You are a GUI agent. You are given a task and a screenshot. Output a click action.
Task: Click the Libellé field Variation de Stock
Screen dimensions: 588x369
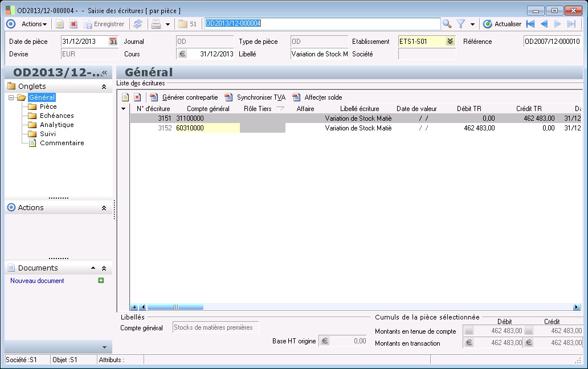[x=320, y=54]
